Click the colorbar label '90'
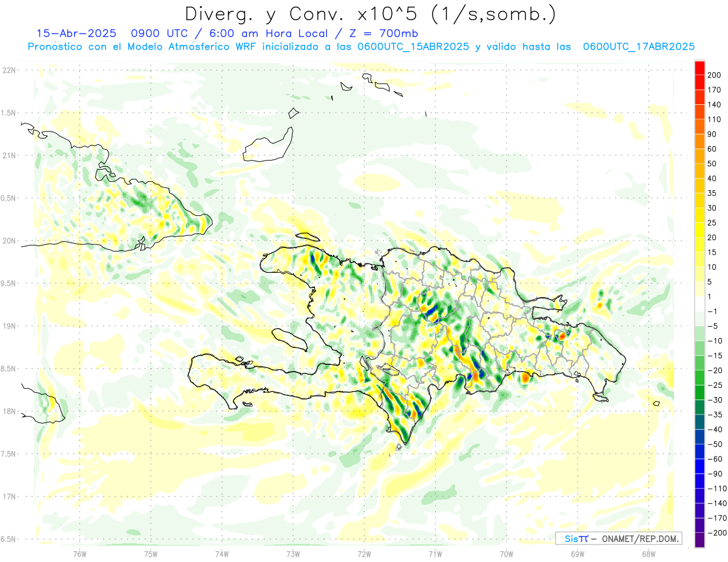728x562 pixels. (713, 134)
